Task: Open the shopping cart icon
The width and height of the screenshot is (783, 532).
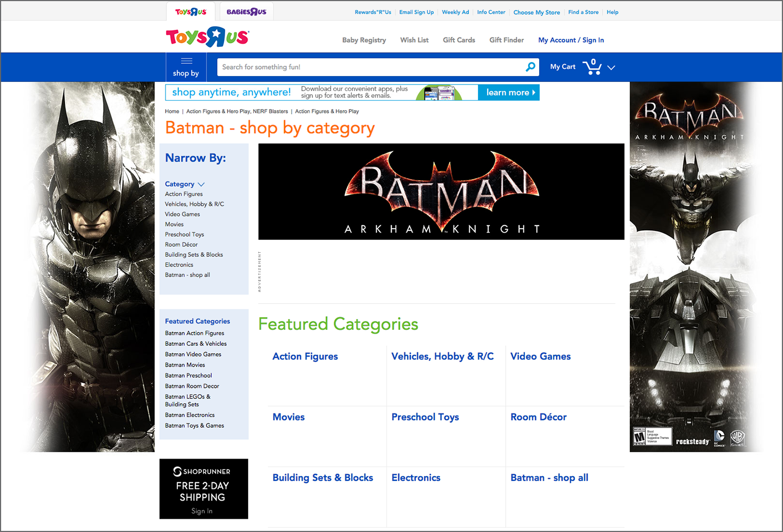Action: point(592,67)
